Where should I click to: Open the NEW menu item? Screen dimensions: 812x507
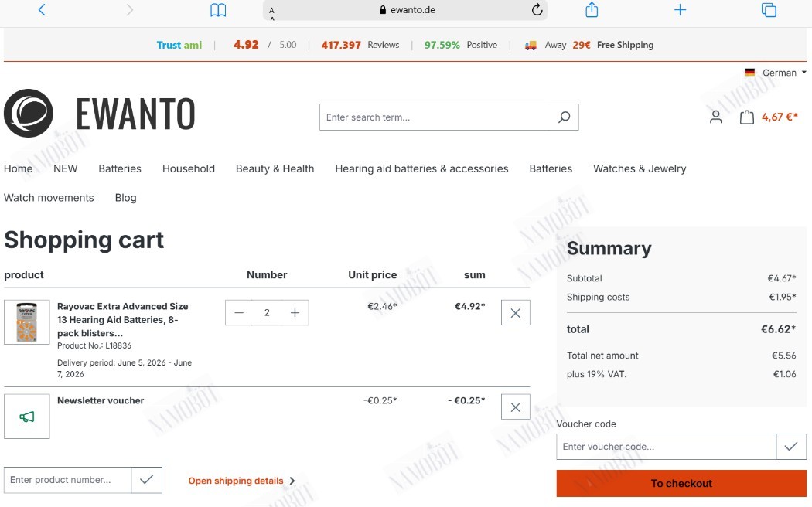pos(65,168)
